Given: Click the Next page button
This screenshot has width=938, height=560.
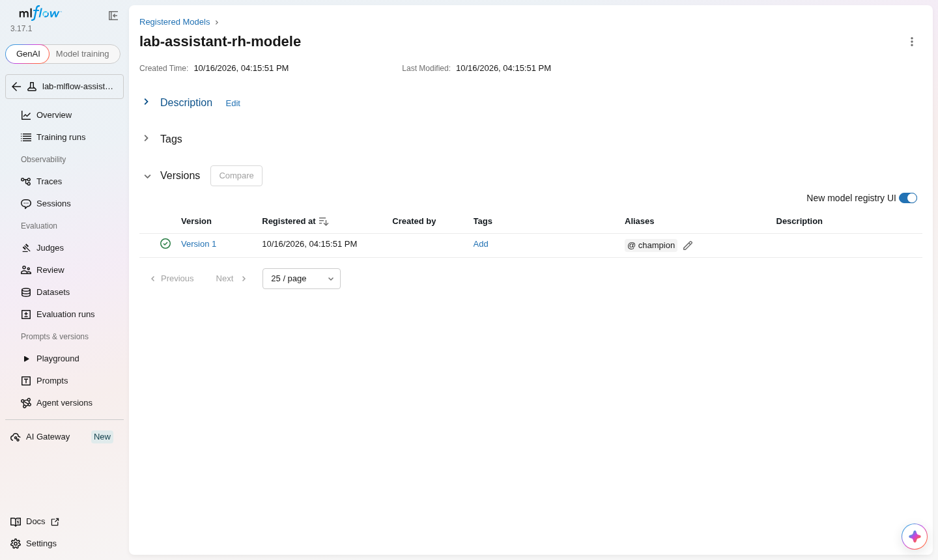Looking at the screenshot, I should (x=231, y=279).
